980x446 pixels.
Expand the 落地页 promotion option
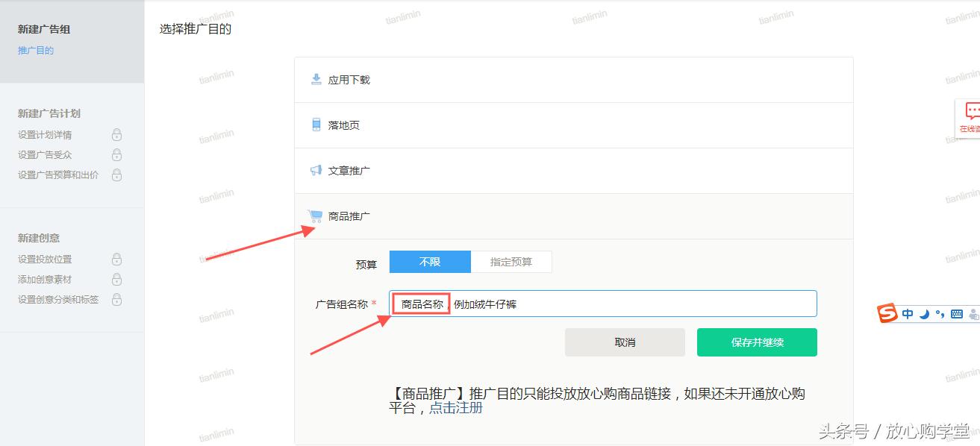[x=343, y=125]
